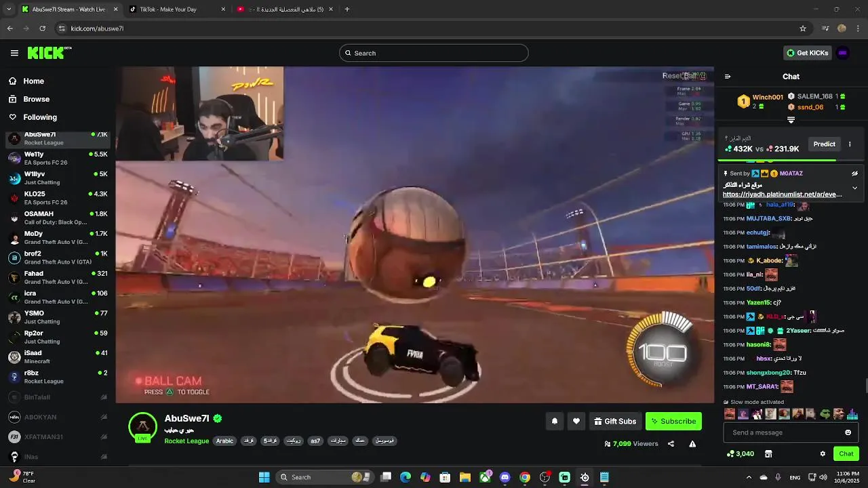Open the chat shop store icon
868x488 pixels.
[x=768, y=453]
